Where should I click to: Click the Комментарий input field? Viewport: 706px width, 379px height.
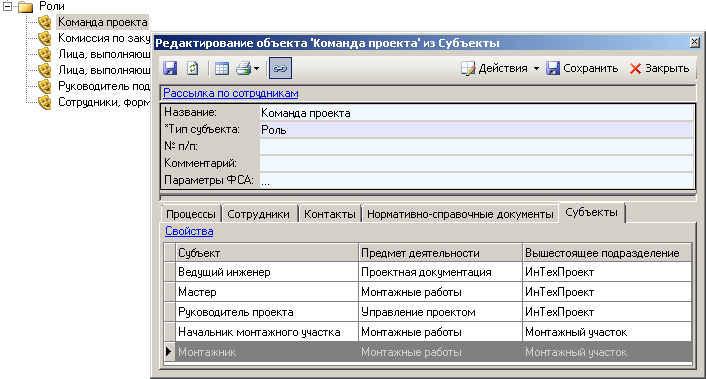[x=476, y=163]
